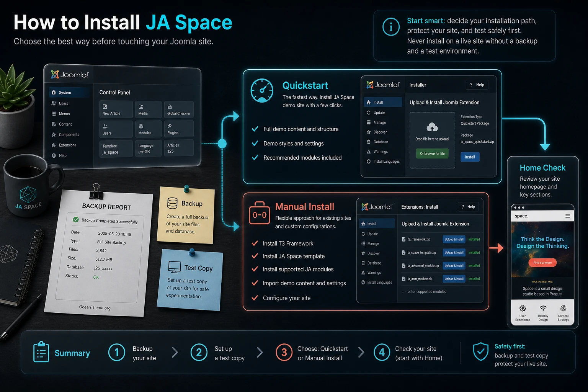The height and width of the screenshot is (392, 588).
Task: Open the Articles 125 tile
Action: tap(179, 148)
